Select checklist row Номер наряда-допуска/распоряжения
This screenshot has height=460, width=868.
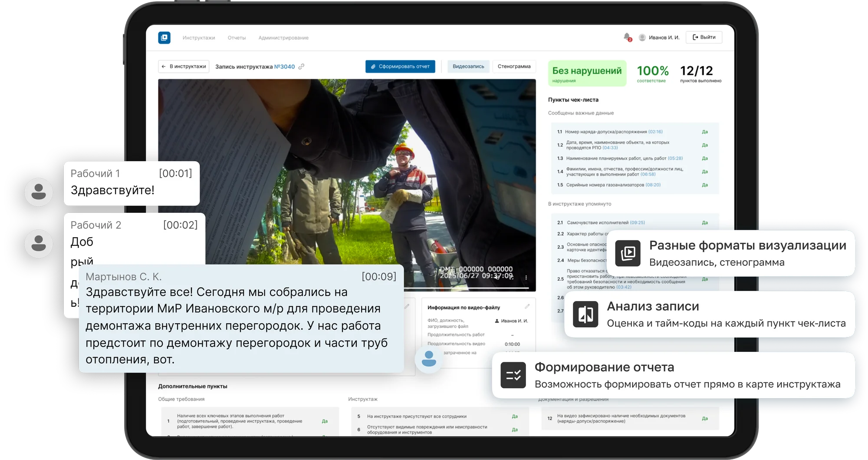click(635, 132)
